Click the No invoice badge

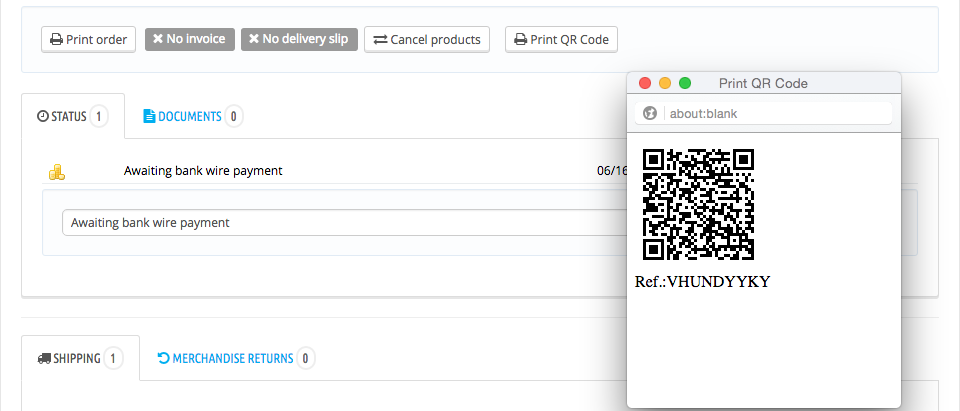190,39
